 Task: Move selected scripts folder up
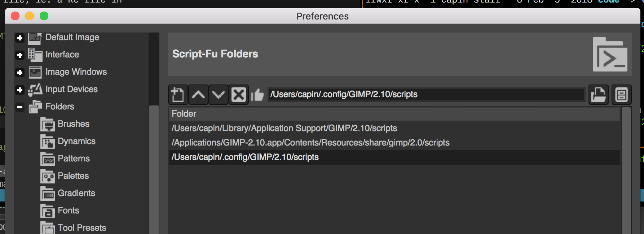coord(198,95)
